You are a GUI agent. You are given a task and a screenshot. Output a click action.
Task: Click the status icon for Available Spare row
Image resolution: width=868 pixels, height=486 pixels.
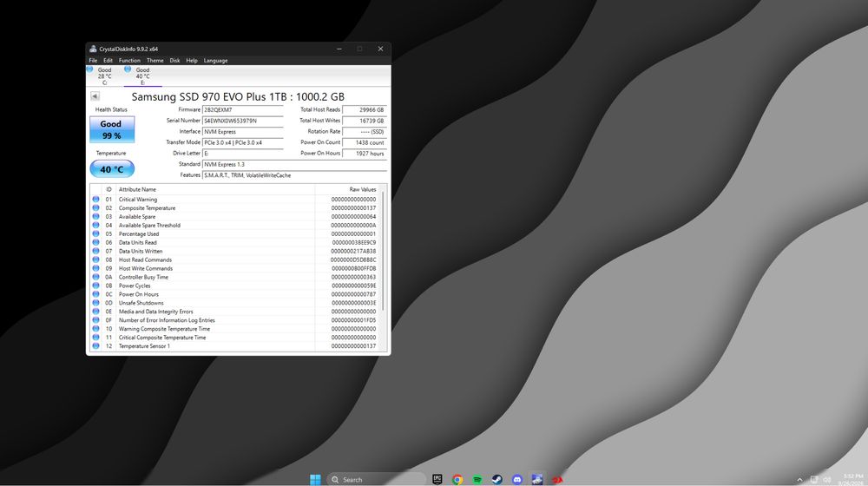tap(95, 216)
